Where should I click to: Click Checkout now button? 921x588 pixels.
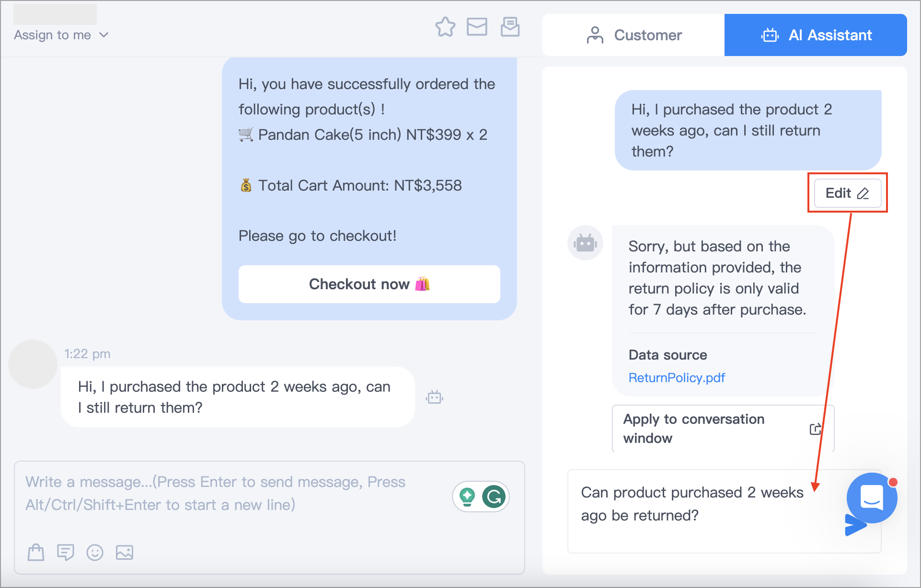(x=369, y=284)
